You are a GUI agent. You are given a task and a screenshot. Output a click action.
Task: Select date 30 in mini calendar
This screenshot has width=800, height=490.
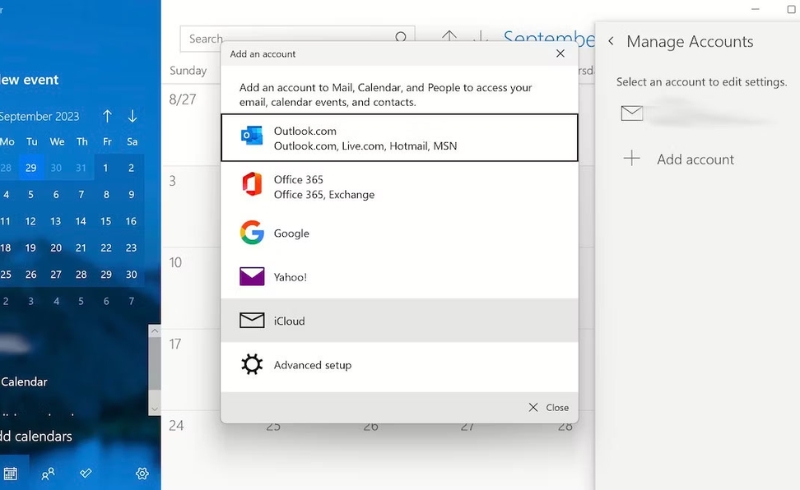tap(132, 274)
